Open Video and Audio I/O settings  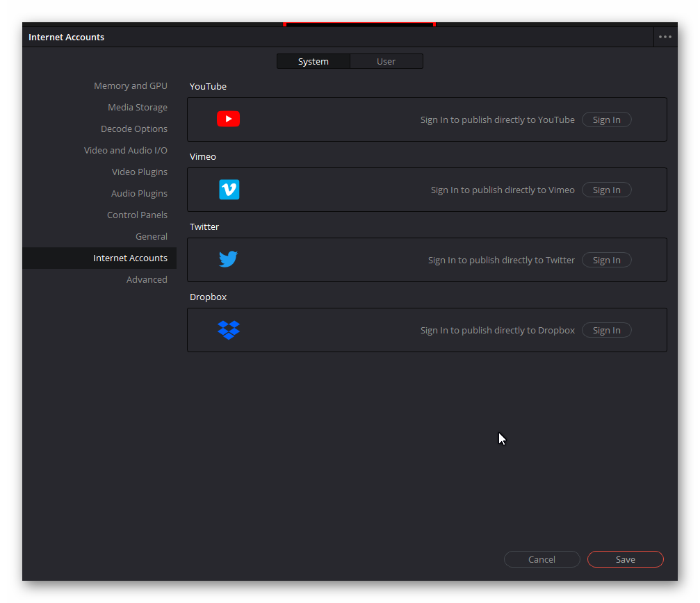tap(126, 150)
